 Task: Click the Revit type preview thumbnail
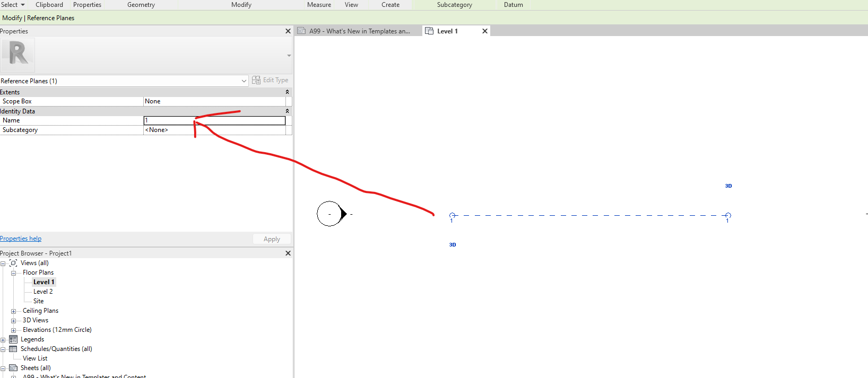[x=18, y=55]
